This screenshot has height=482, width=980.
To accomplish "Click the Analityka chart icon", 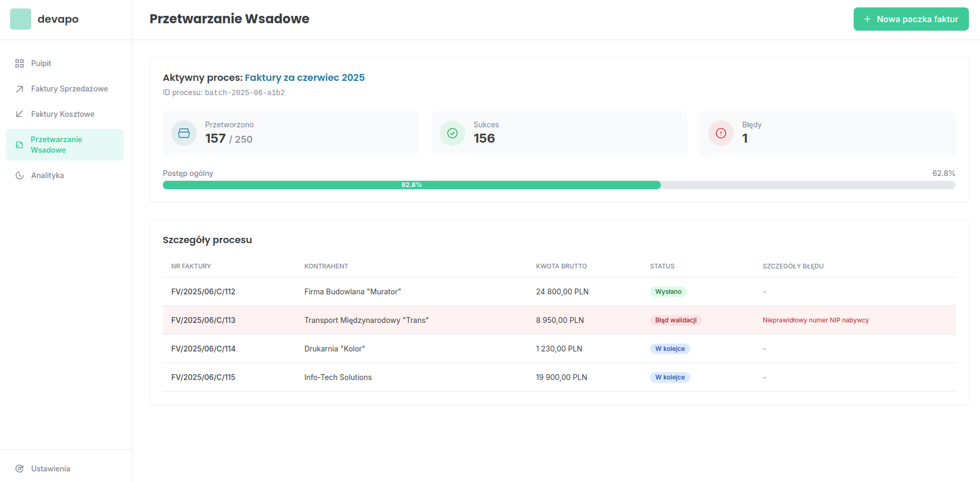I will [x=20, y=175].
